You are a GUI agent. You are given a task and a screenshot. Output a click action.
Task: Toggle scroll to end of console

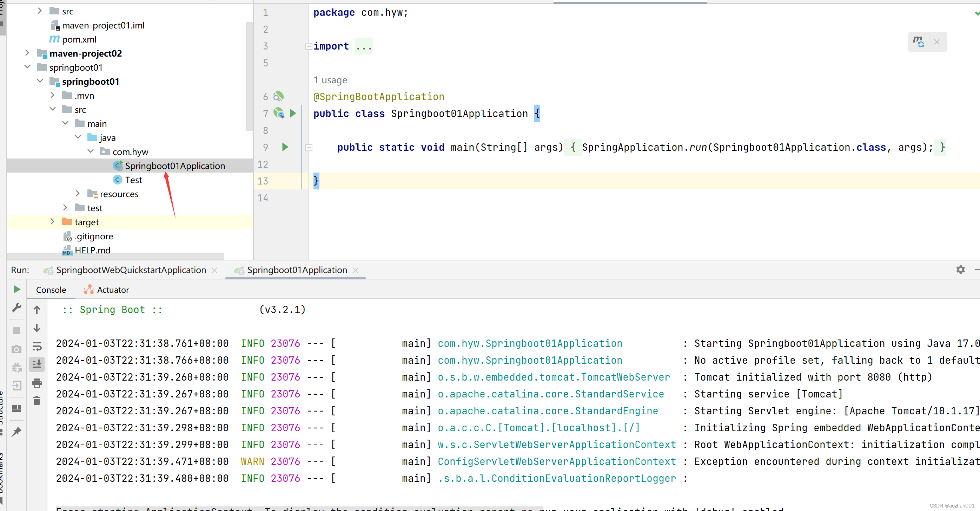click(x=37, y=364)
